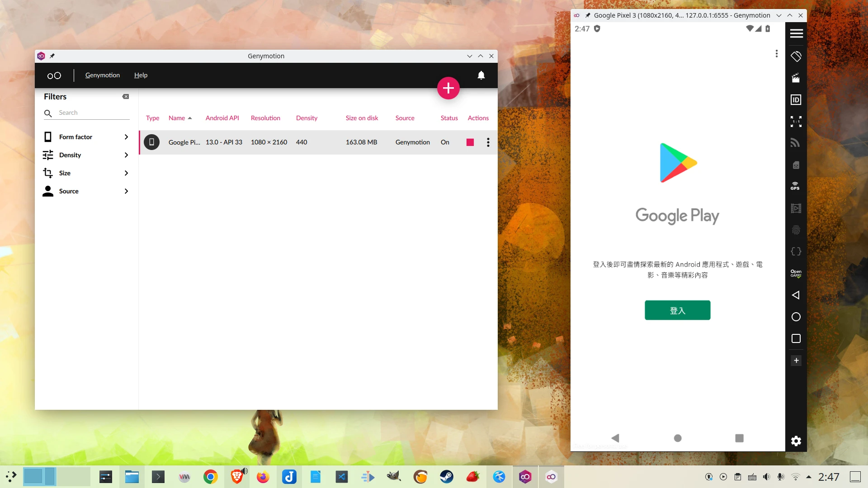Screen dimensions: 868x488
Task: Open the GPS widget in emulator sidebar
Action: point(796,186)
